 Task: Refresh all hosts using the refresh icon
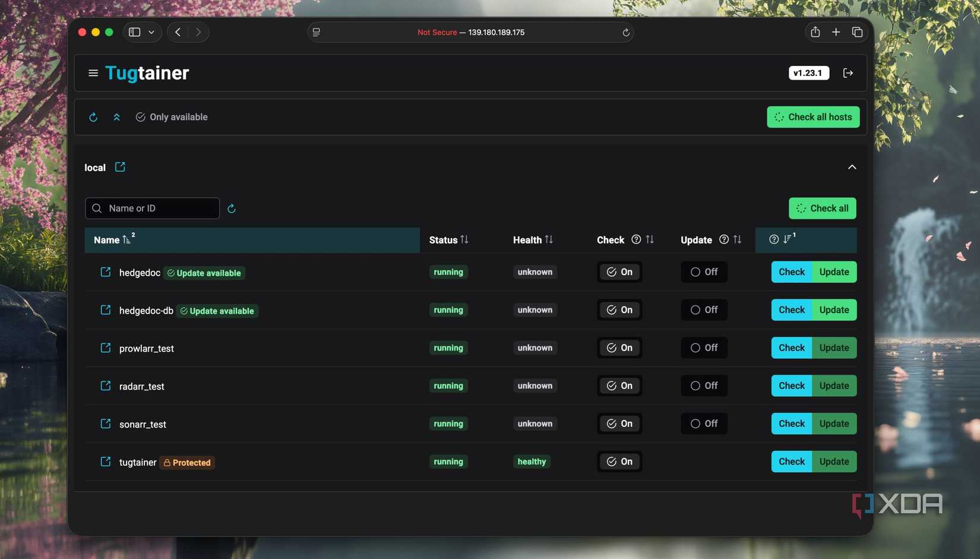coord(93,116)
